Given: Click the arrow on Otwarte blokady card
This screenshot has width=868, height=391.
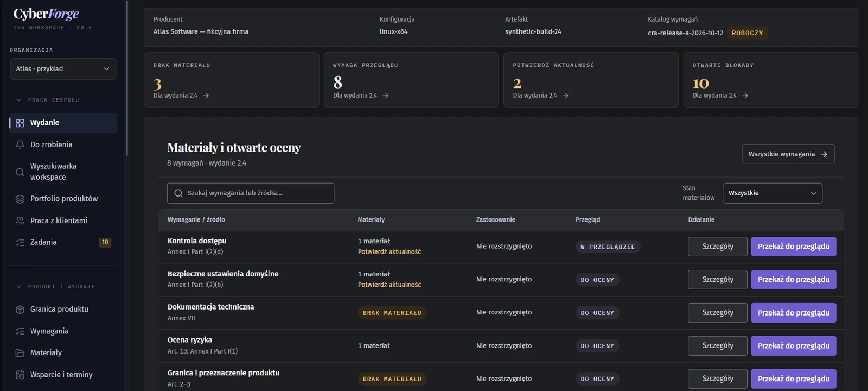Looking at the screenshot, I should point(745,96).
